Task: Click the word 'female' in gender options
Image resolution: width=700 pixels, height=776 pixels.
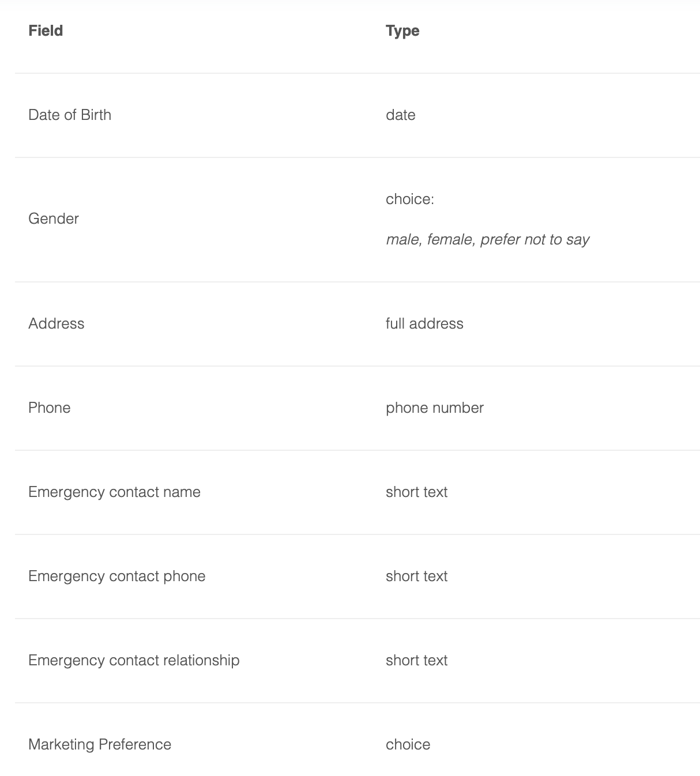Action: pos(451,239)
